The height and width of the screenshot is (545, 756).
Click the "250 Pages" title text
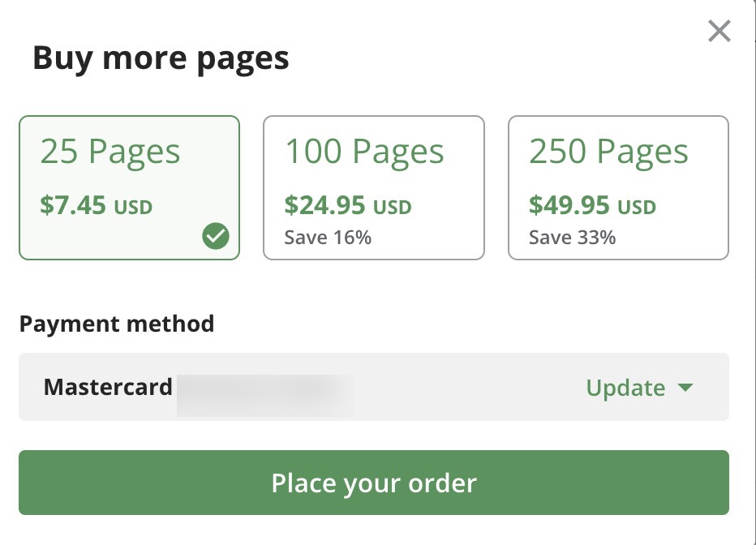point(608,152)
